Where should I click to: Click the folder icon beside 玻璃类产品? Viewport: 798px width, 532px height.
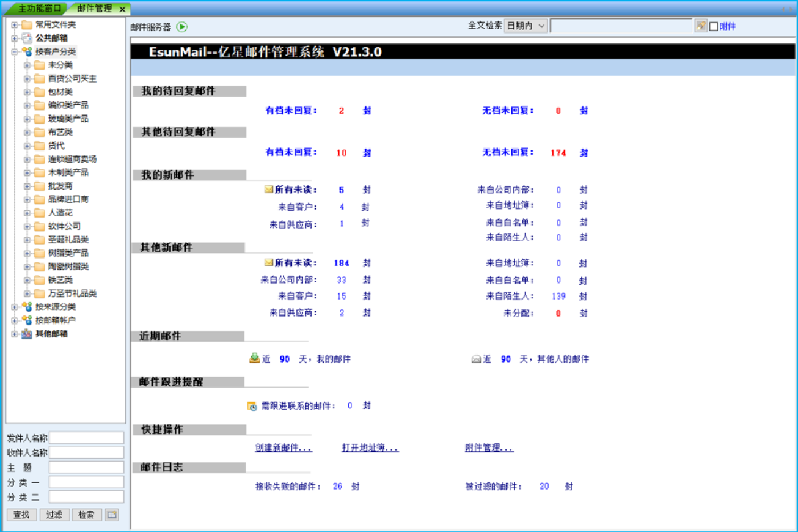point(39,119)
